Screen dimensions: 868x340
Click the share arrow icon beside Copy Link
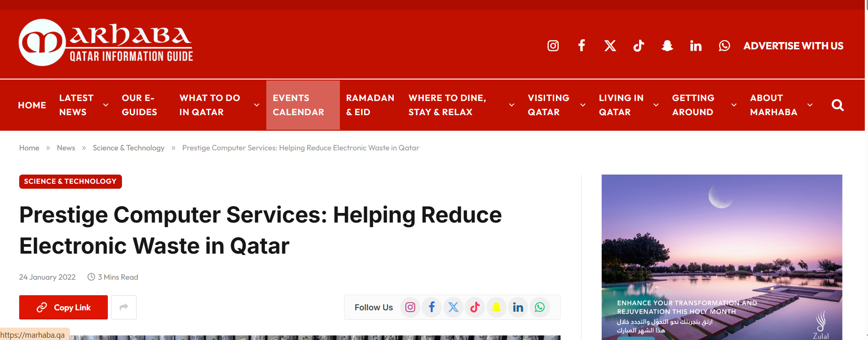coord(124,307)
